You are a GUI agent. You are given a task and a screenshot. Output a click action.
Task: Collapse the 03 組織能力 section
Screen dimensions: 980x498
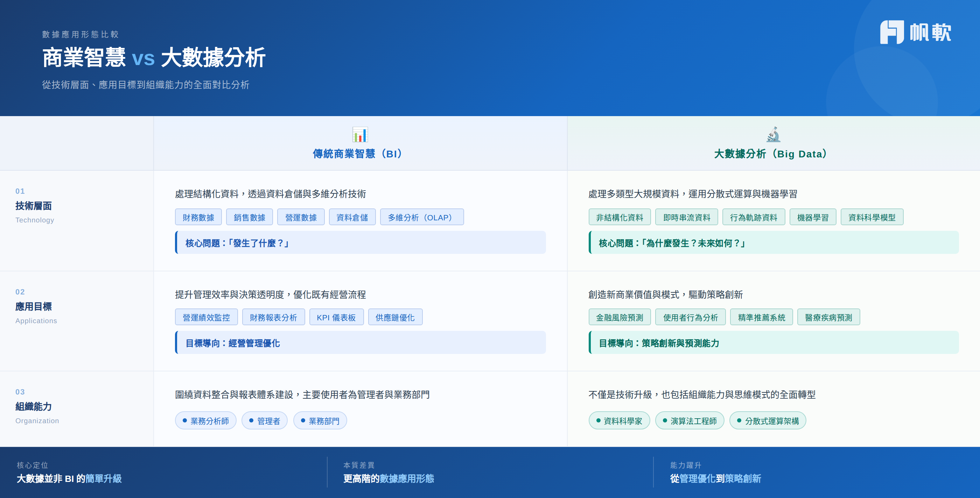pos(34,406)
